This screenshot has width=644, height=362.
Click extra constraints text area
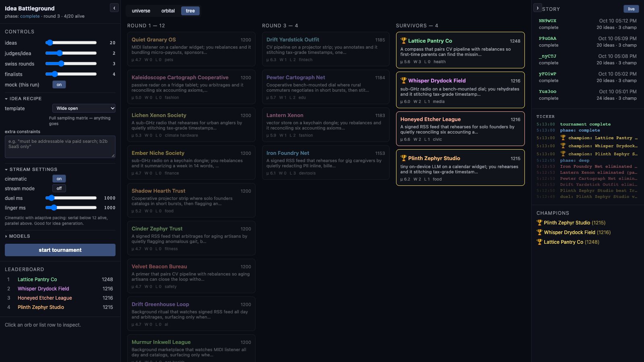[60, 146]
